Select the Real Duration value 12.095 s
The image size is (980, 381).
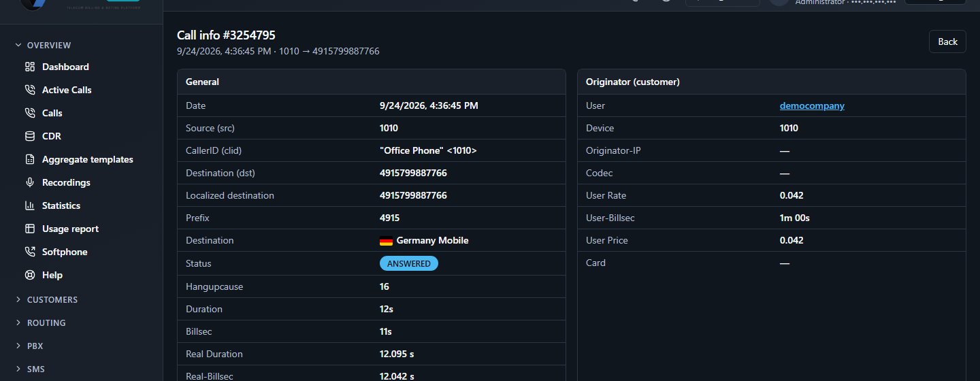397,354
